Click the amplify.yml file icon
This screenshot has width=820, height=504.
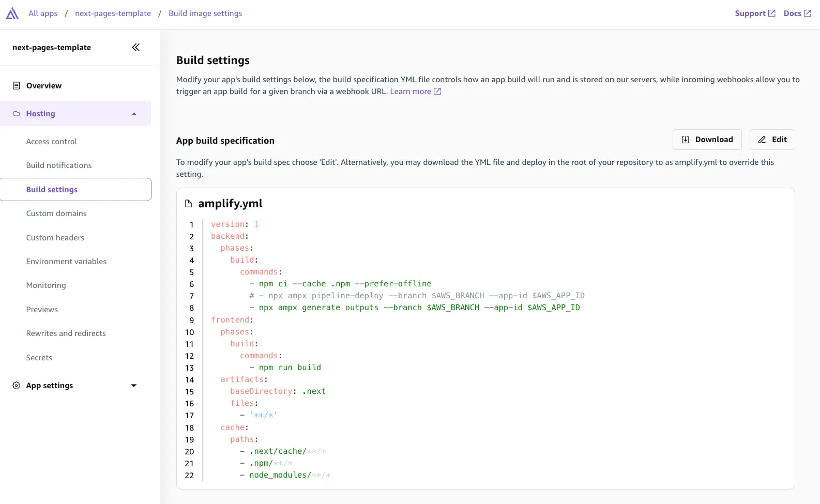[189, 204]
